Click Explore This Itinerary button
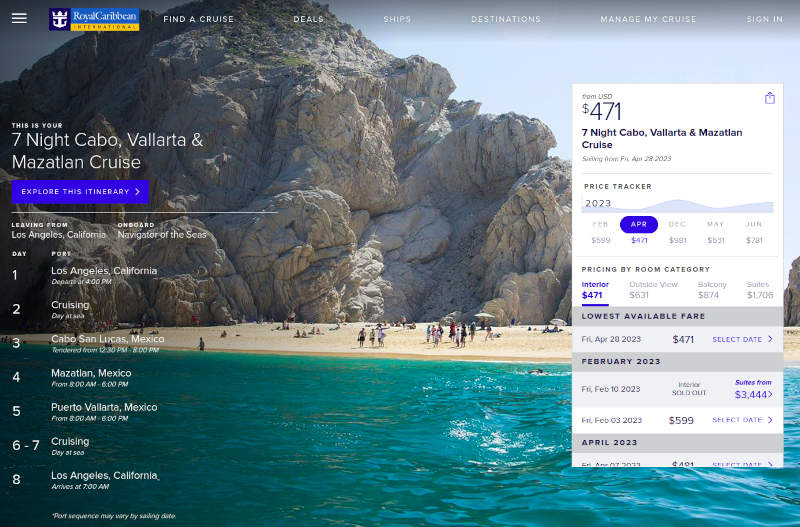800x527 pixels. [80, 192]
